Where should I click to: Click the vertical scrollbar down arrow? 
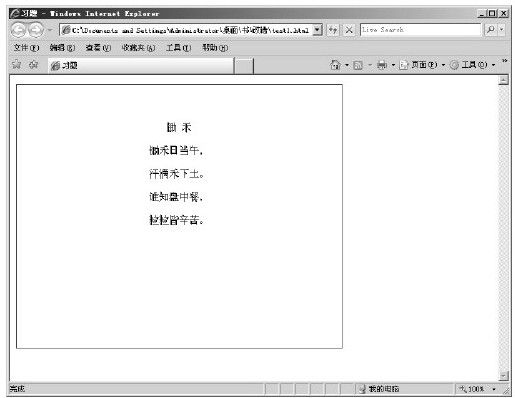(503, 376)
